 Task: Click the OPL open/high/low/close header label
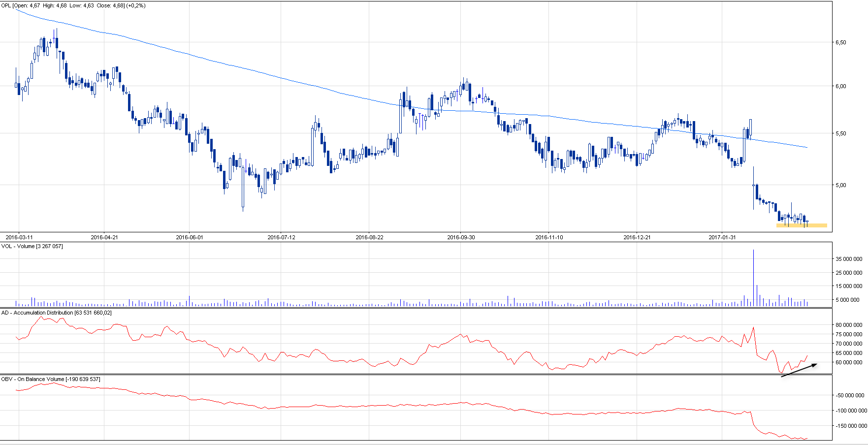coord(73,6)
